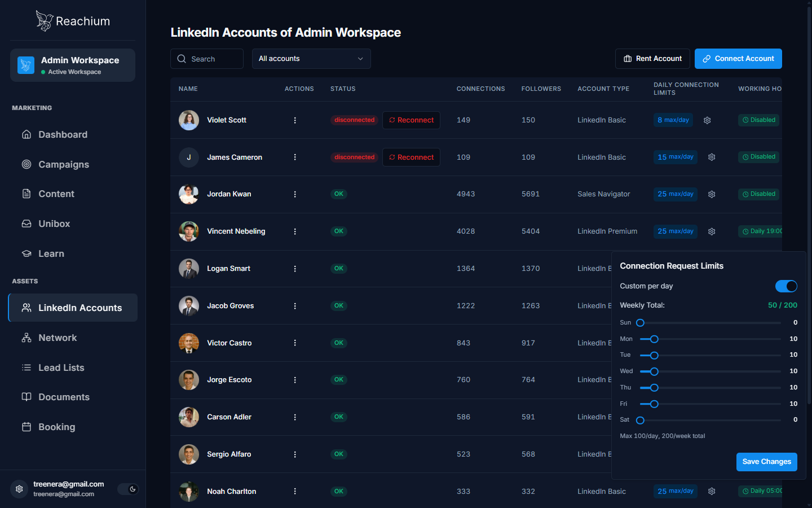This screenshot has height=508, width=812.
Task: Click Violet Scott's Disabled working hours badge
Action: click(x=758, y=120)
